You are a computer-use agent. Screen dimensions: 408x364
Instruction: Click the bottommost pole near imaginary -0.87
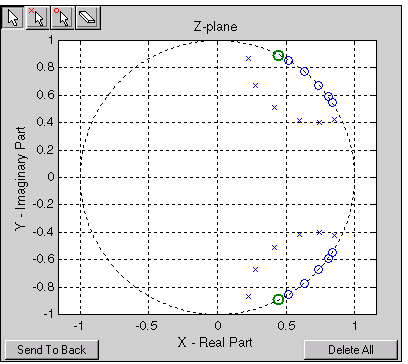point(248,296)
